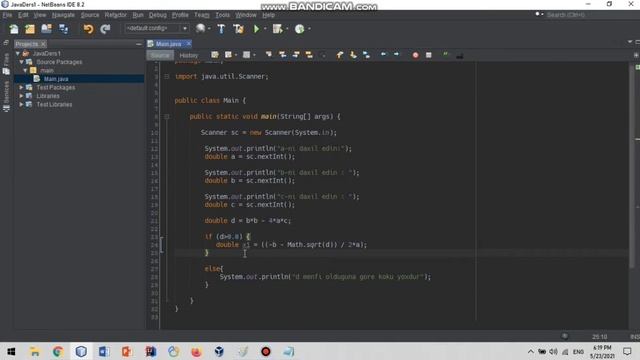Show hidden tray icons chevron
The width and height of the screenshot is (640, 360).
click(x=530, y=351)
